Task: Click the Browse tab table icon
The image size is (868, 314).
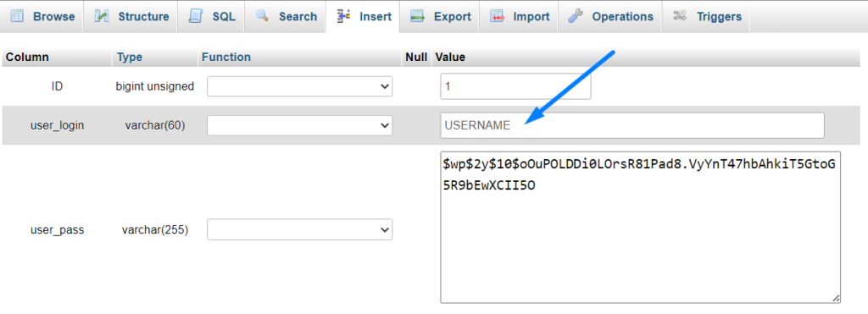Action: 17,16
